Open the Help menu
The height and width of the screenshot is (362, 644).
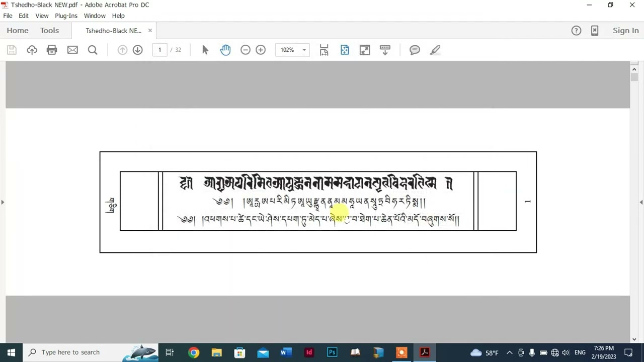pyautogui.click(x=118, y=16)
